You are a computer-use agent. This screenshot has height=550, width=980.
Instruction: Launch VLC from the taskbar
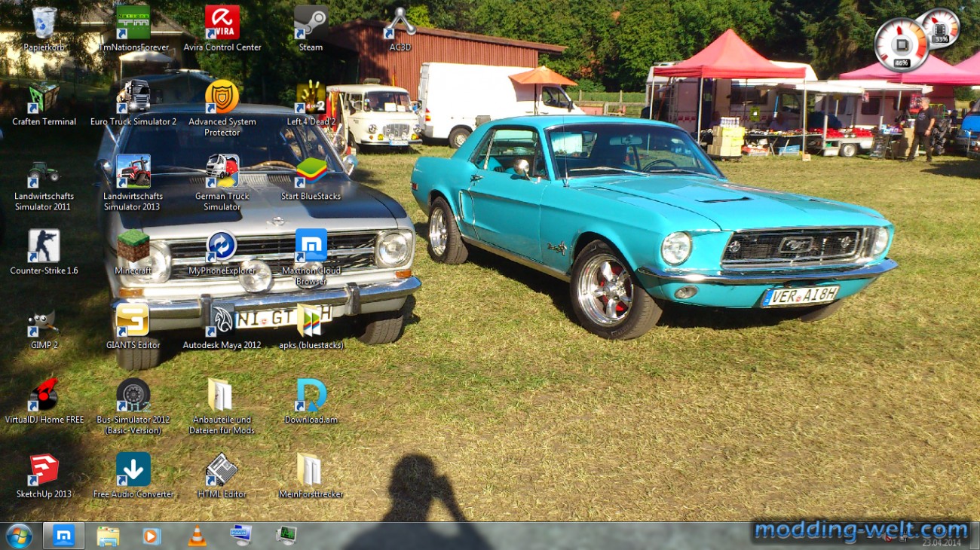point(197,536)
